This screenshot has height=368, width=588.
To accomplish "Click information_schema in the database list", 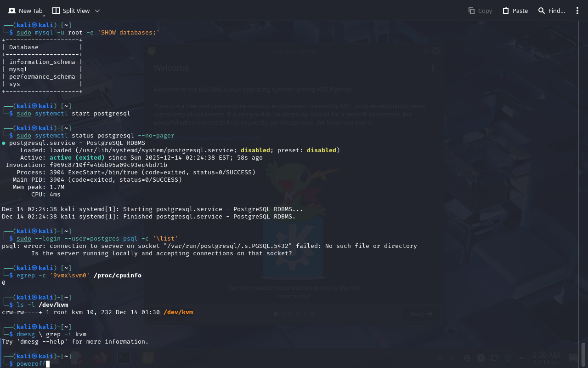I will (x=42, y=62).
